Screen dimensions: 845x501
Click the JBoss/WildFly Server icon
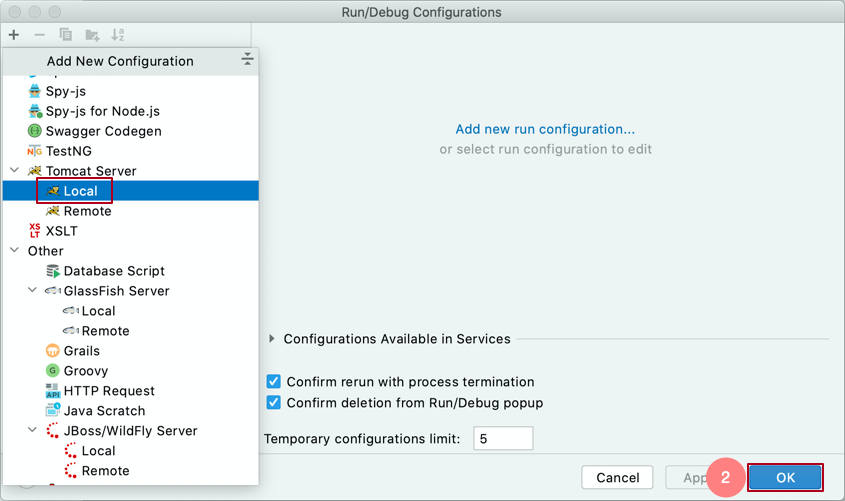coord(52,430)
